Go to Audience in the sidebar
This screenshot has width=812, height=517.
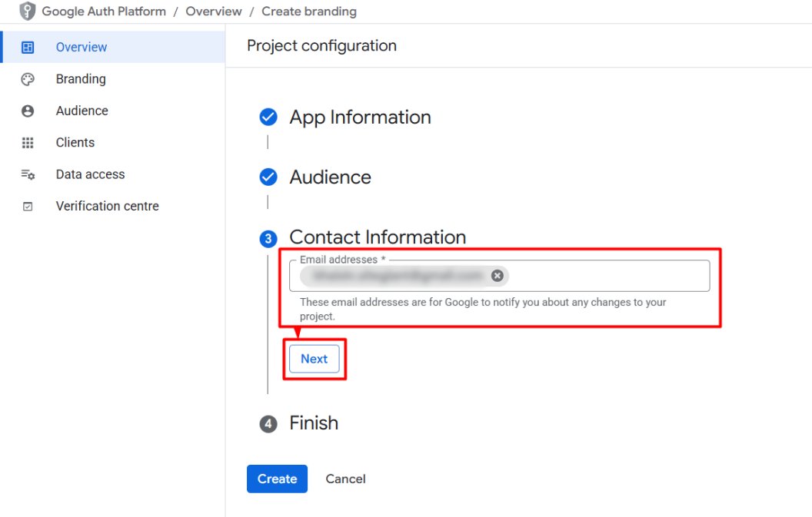coord(114,111)
